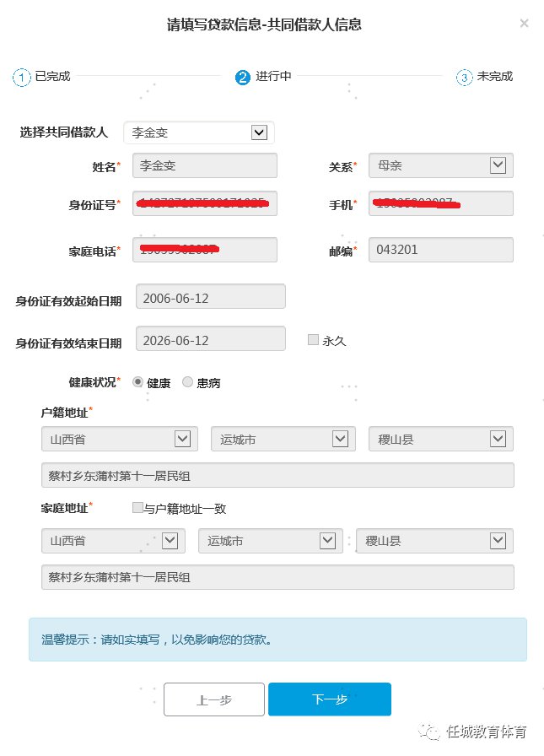Click the step 2 in-progress circle icon

coord(243,78)
